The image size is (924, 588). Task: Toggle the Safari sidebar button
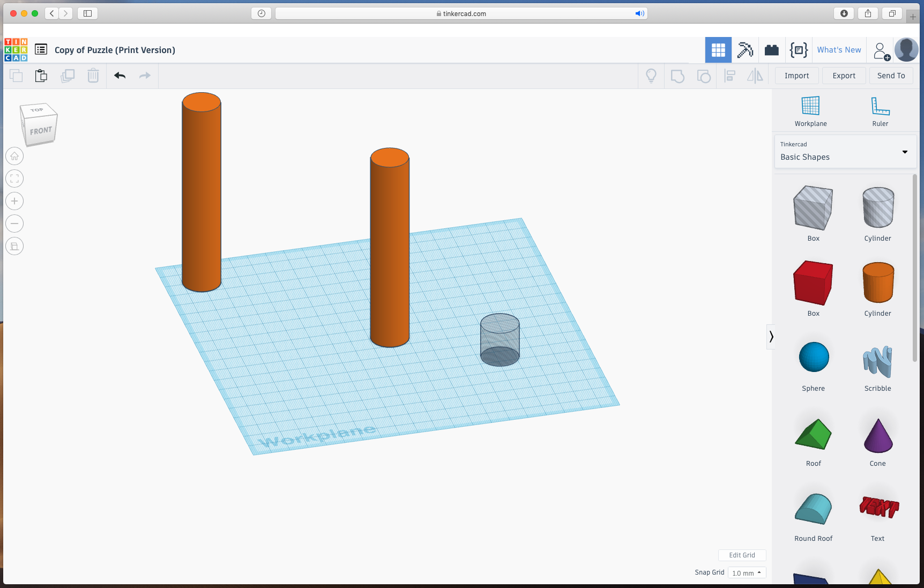coord(87,13)
